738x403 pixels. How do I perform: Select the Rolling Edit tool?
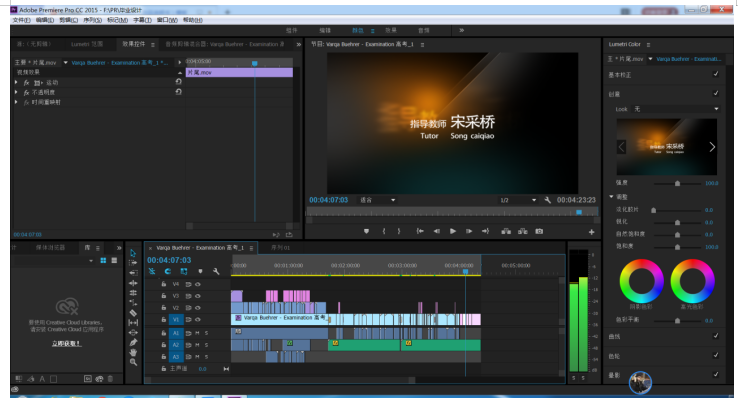click(133, 283)
